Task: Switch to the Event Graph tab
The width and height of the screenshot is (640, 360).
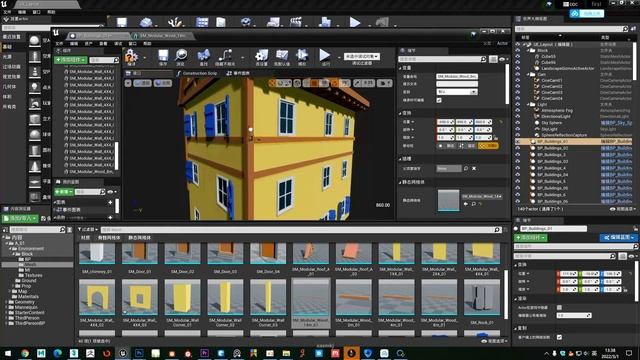Action: pyautogui.click(x=238, y=73)
